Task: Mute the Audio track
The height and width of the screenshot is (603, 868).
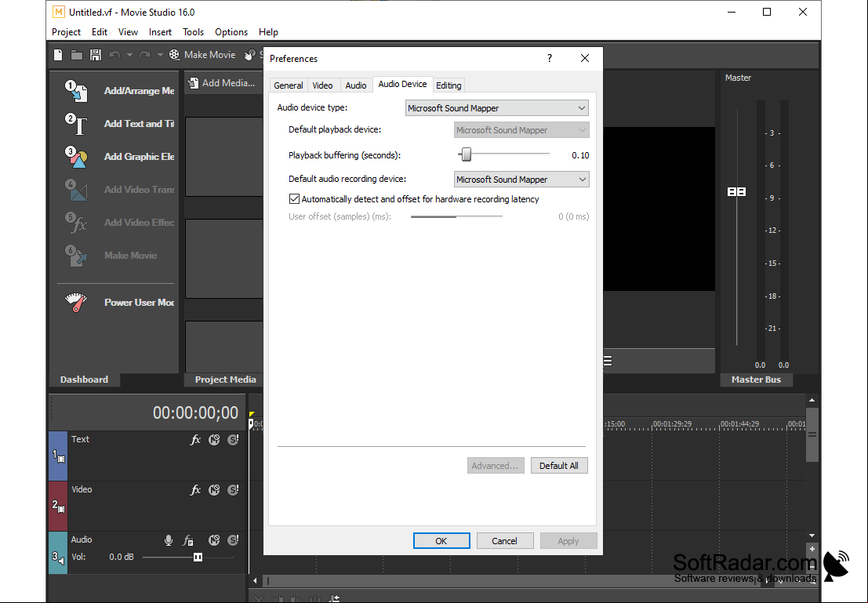Action: point(214,539)
